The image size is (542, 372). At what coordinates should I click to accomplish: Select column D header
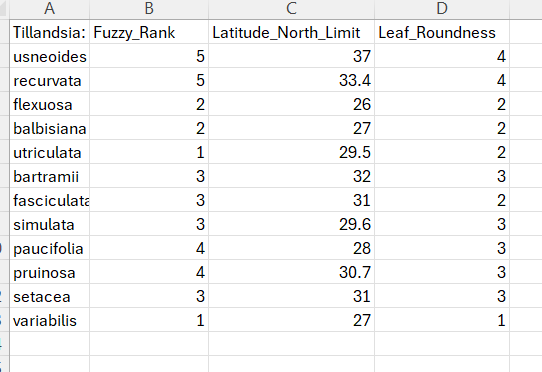coord(442,9)
